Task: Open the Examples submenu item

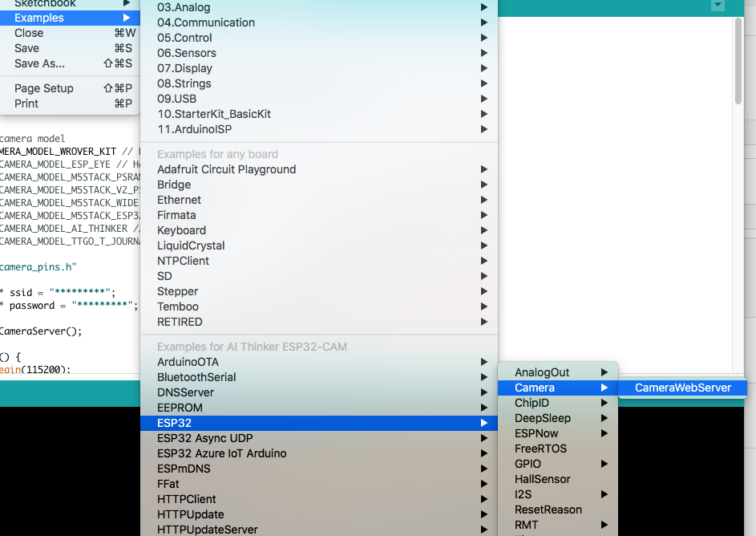Action: point(70,18)
